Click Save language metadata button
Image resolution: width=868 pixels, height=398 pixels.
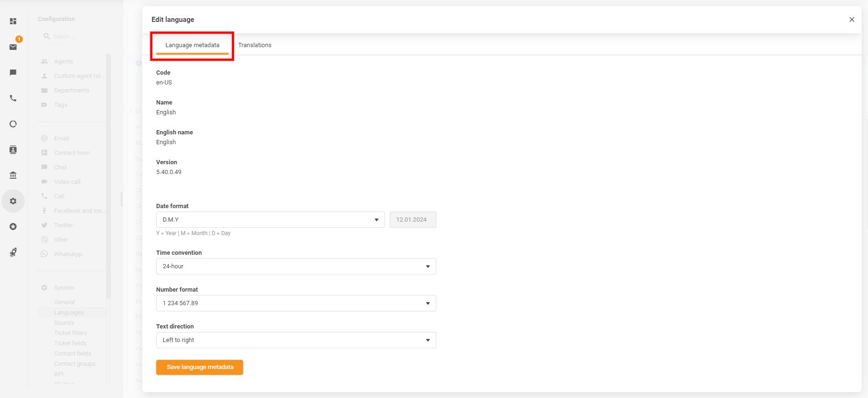pos(199,367)
